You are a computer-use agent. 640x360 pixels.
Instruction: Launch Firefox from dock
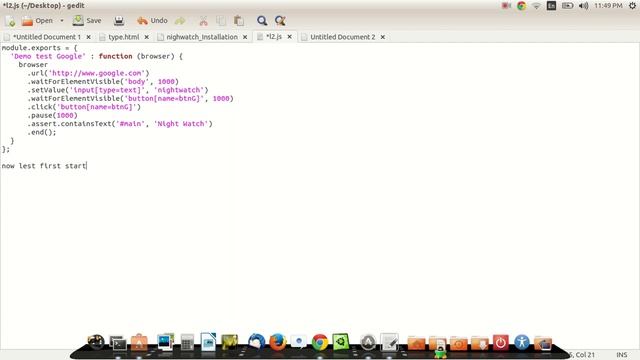[278, 342]
